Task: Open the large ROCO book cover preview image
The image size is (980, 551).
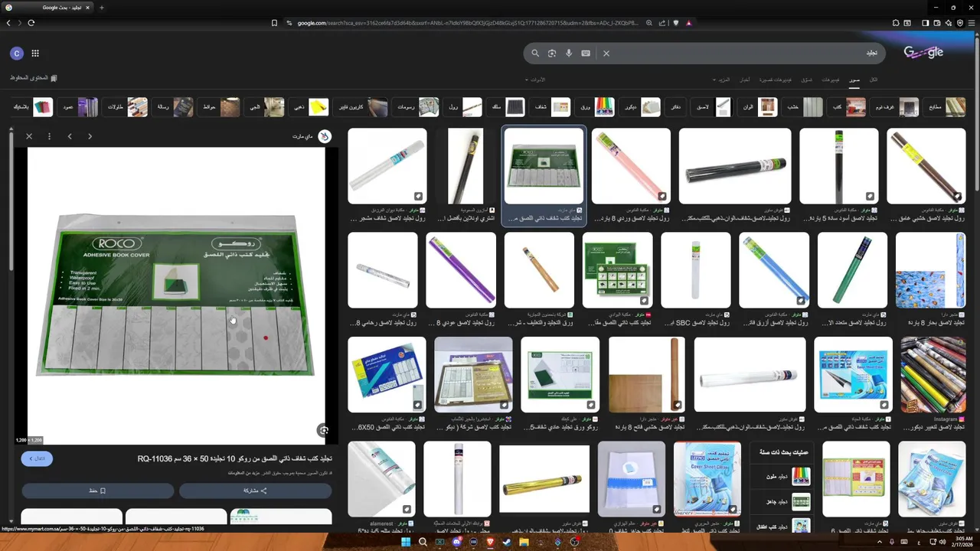Action: [x=175, y=295]
